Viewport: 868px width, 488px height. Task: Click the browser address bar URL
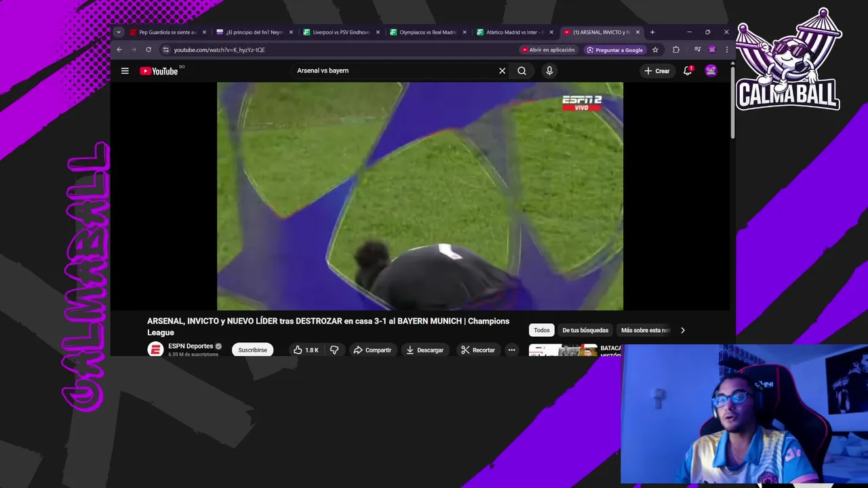219,49
